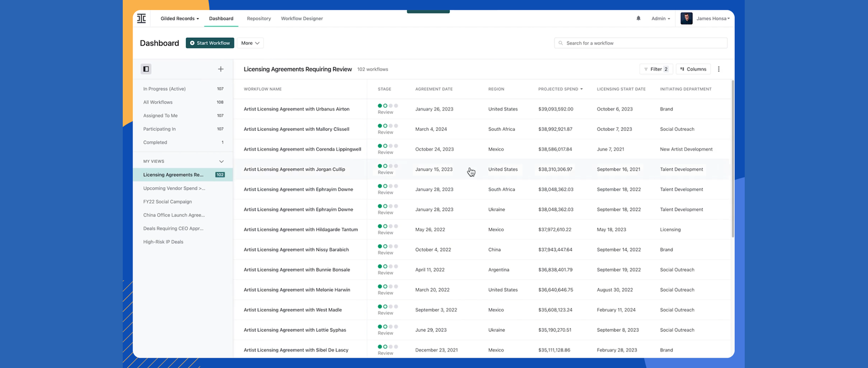The image size is (868, 368).
Task: Click the $36,640,646.75 spend value
Action: coord(556,290)
